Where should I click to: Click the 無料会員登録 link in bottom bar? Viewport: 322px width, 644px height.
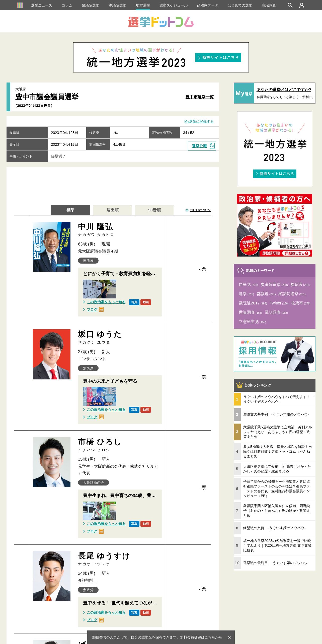pyautogui.click(x=191, y=637)
